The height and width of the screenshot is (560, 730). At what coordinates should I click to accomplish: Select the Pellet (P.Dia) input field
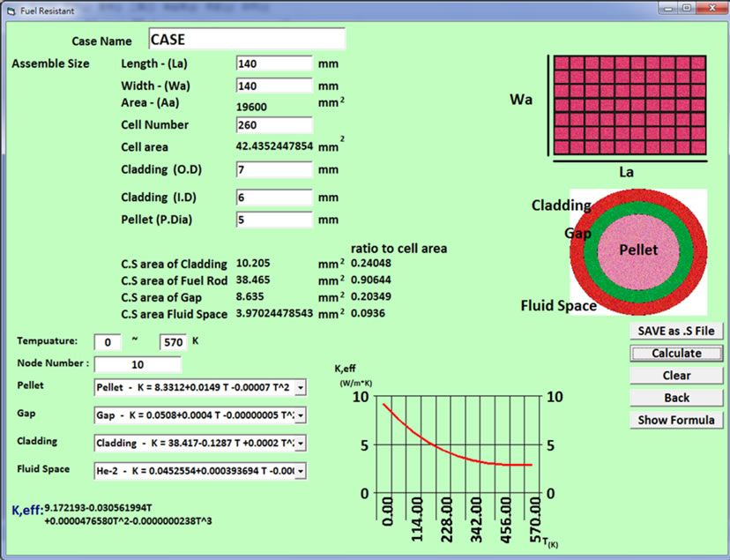pyautogui.click(x=274, y=220)
